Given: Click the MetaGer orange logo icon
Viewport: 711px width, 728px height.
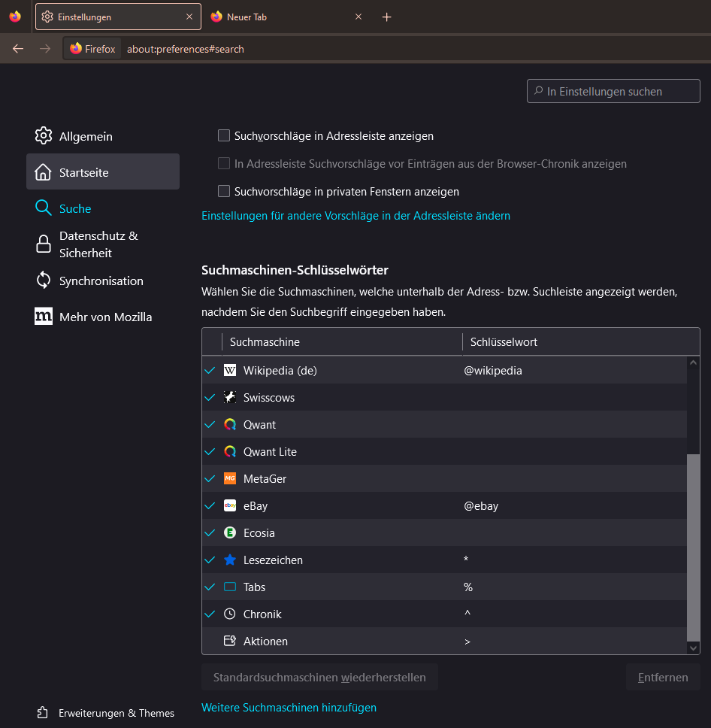Looking at the screenshot, I should coord(230,479).
